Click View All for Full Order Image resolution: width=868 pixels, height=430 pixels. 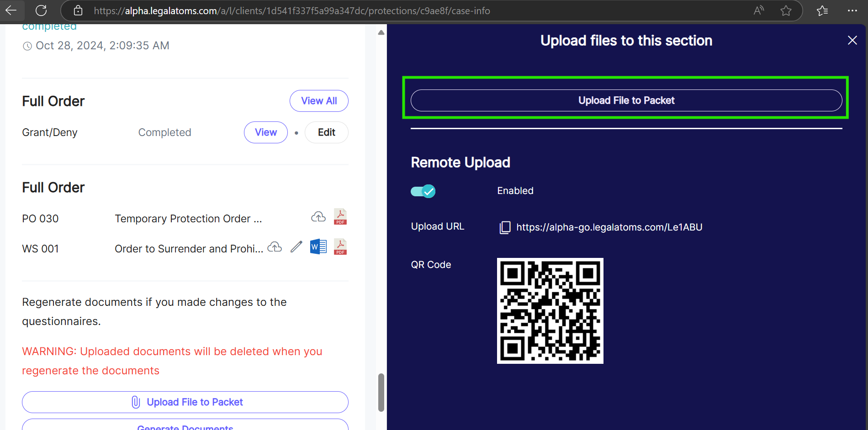[x=319, y=101]
